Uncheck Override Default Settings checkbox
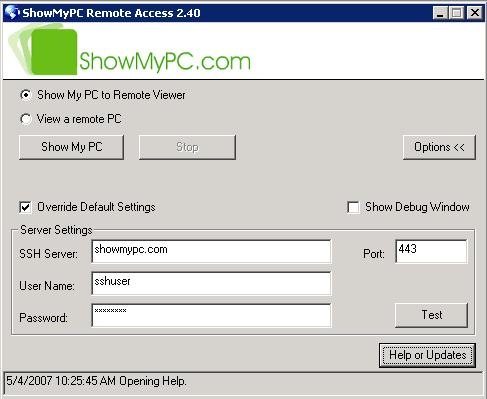The width and height of the screenshot is (487, 399). 25,207
